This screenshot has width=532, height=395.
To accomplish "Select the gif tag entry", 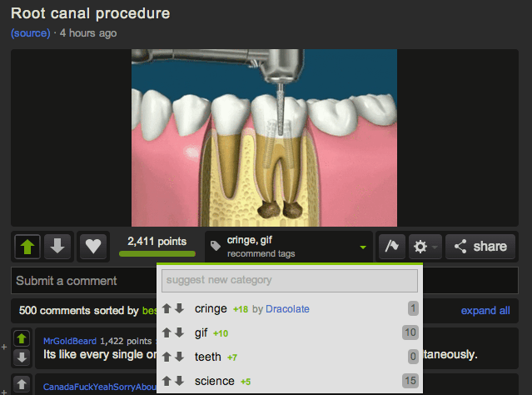I will coord(201,332).
